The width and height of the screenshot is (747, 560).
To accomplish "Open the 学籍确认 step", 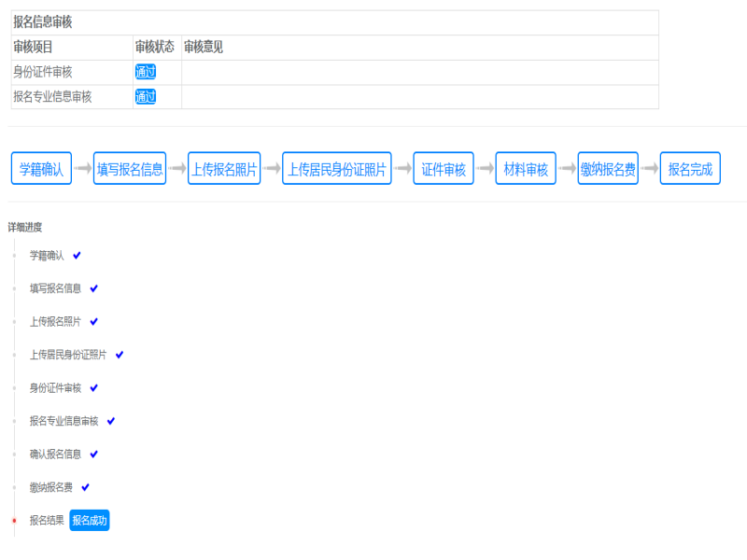I will point(41,168).
